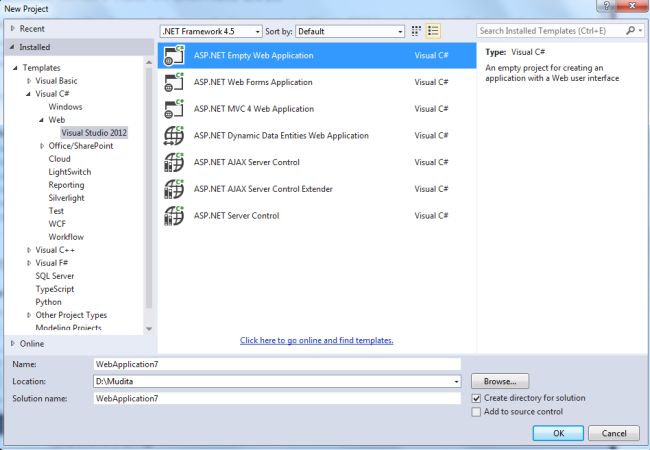
Task: Click the Dynamic Data Entities Web Application icon
Action: coord(174,135)
